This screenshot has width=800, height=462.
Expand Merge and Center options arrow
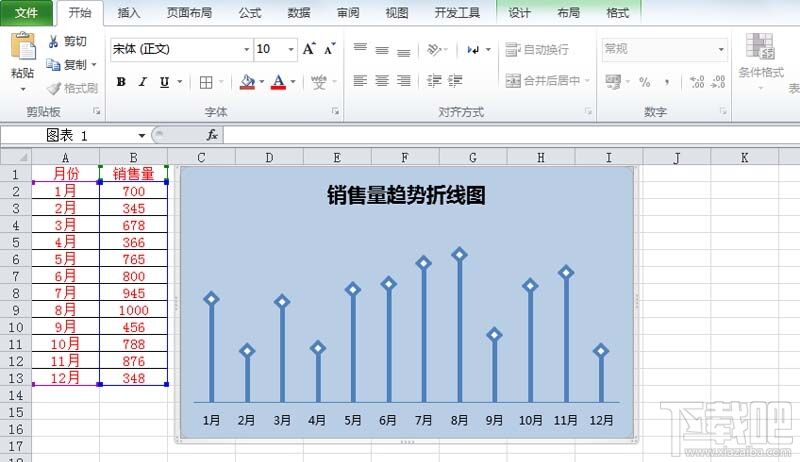pyautogui.click(x=587, y=81)
